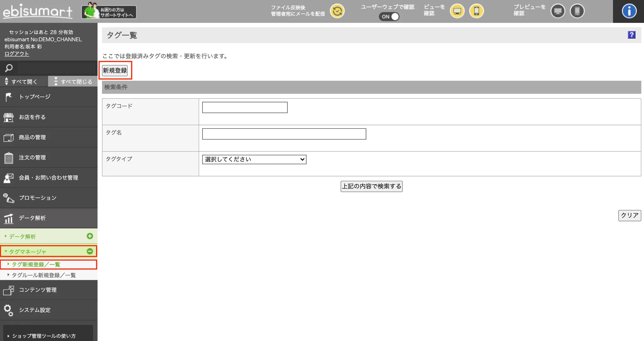
Task: Toggle the user web confirmation ON switch
Action: (389, 17)
